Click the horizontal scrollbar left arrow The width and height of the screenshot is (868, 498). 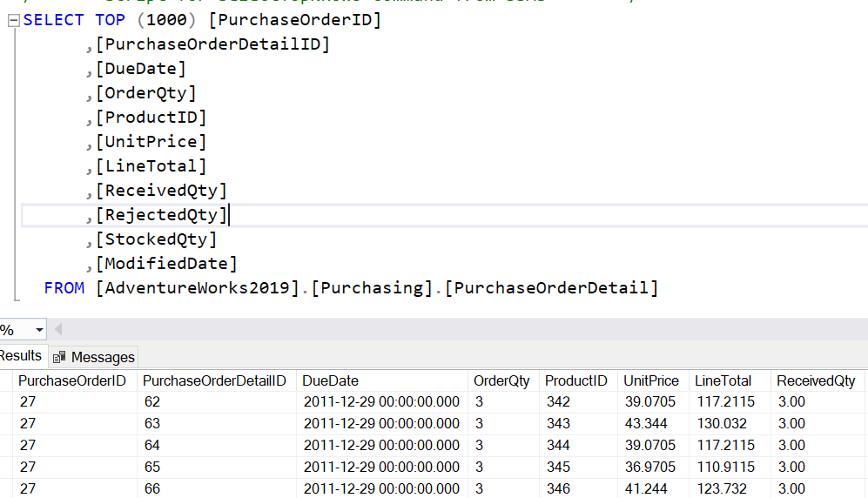click(58, 330)
